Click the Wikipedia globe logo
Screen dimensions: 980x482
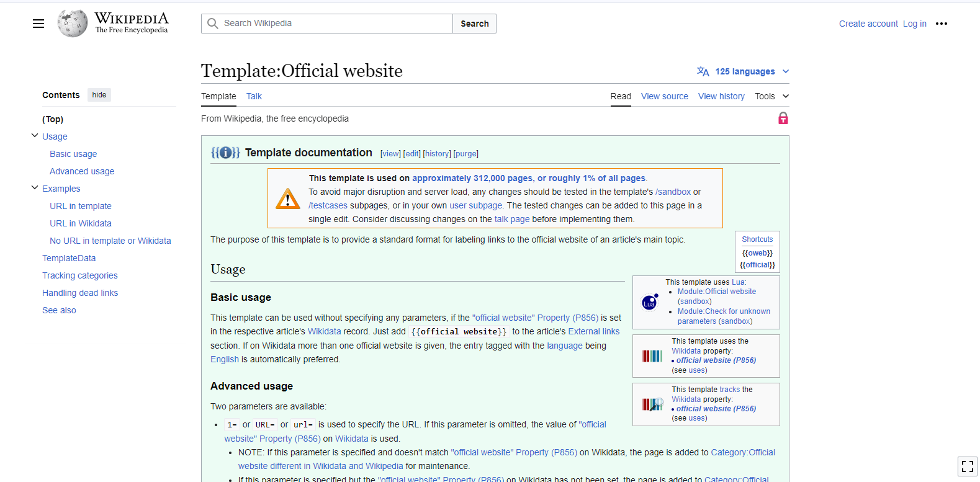(x=73, y=24)
